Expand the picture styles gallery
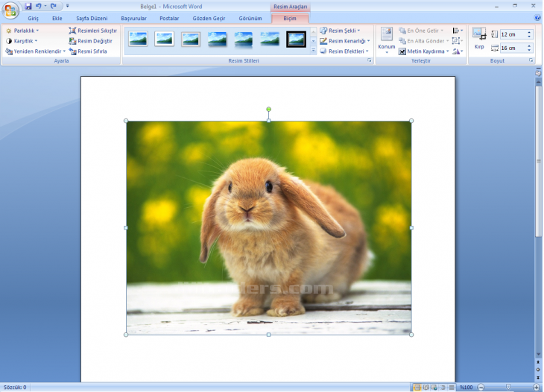The width and height of the screenshot is (544, 392). tap(313, 51)
